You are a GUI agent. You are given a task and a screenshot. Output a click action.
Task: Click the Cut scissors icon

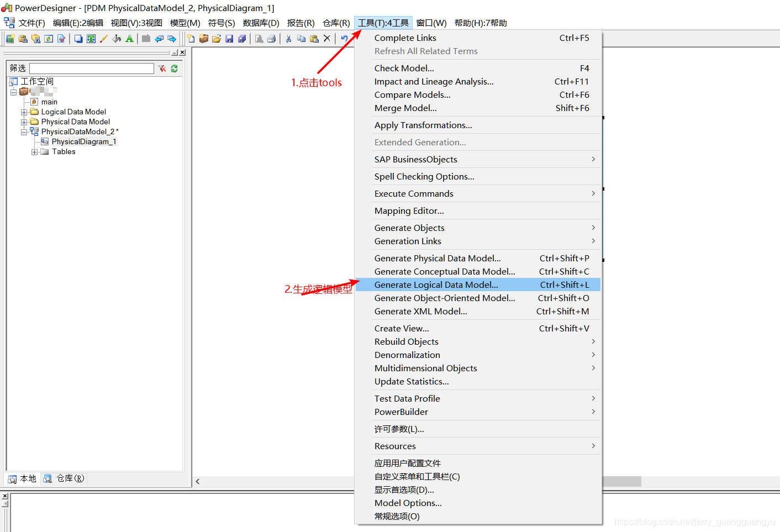click(288, 39)
